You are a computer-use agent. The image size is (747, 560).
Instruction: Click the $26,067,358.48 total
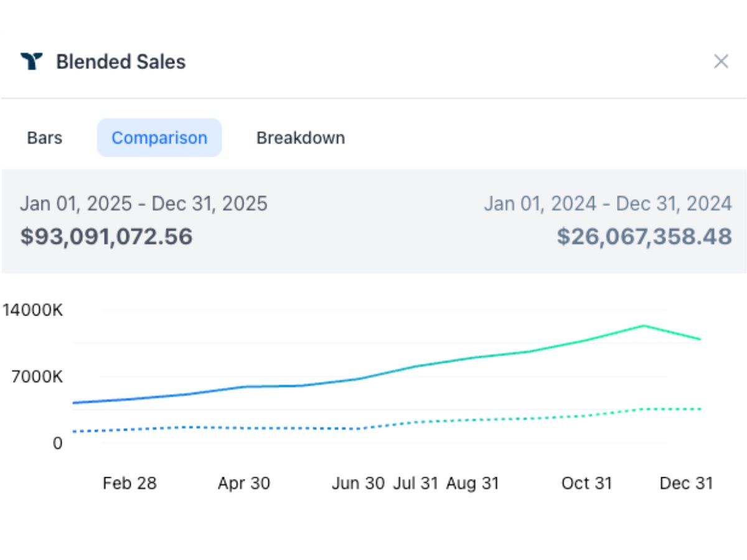(644, 236)
